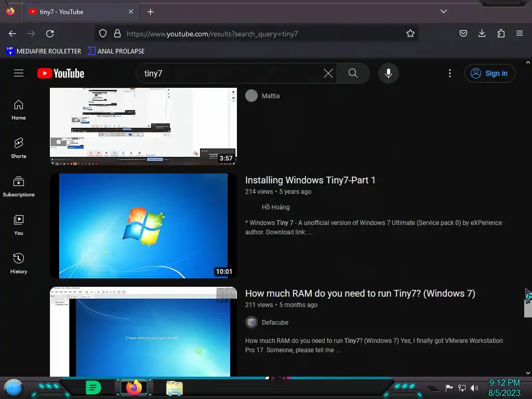532x399 pixels.
Task: Open the tracking protection shield icon
Action: tap(103, 33)
